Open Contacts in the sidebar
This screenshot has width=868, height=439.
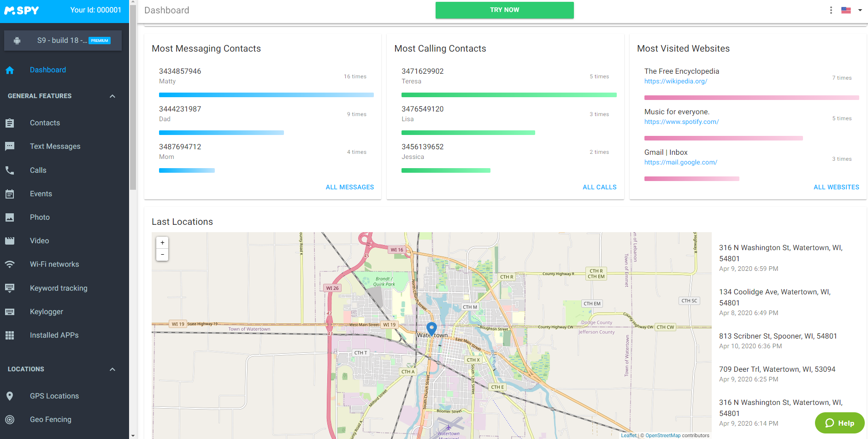click(x=45, y=123)
